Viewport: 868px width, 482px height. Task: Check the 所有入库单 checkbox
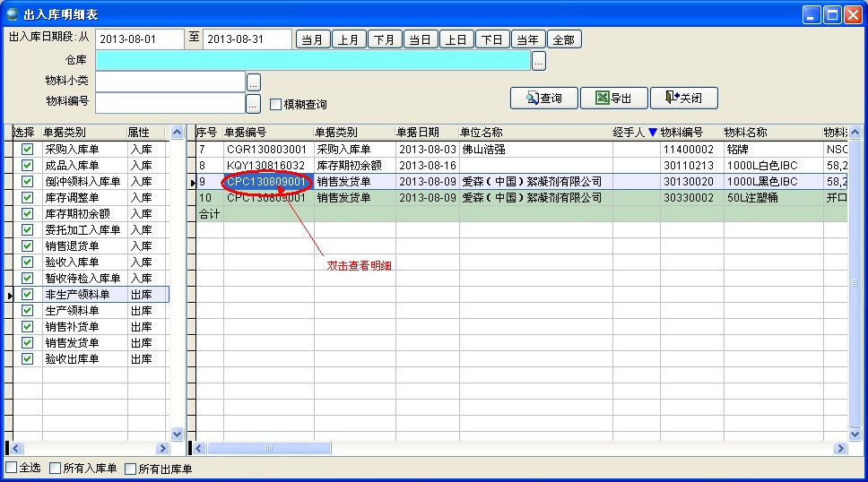(x=56, y=468)
